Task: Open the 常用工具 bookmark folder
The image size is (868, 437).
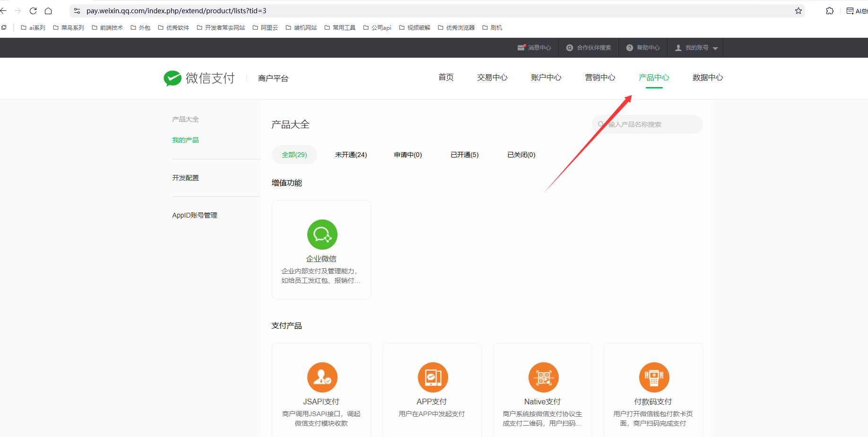Action: click(340, 28)
